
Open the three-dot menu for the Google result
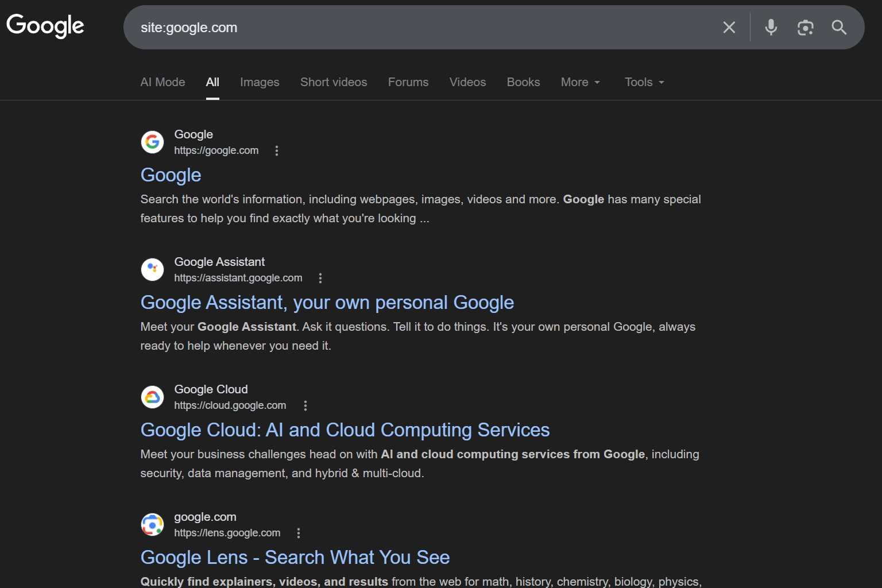tap(277, 150)
